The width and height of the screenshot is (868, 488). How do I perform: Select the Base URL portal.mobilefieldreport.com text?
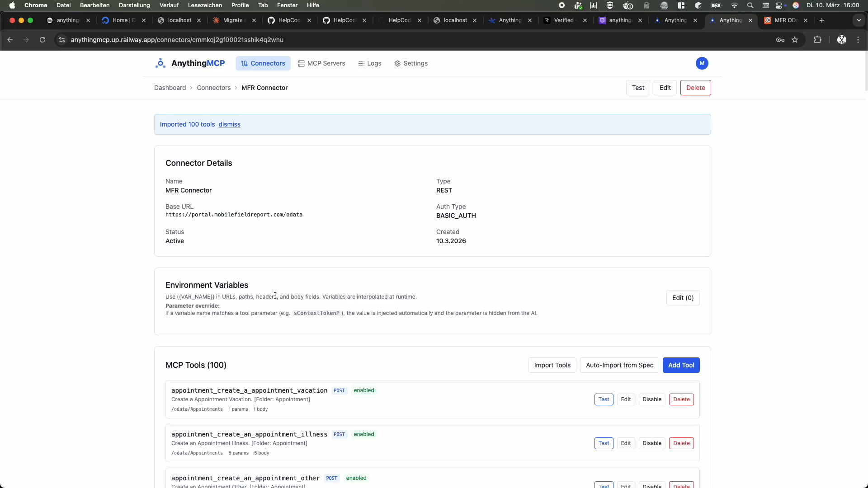(x=234, y=215)
